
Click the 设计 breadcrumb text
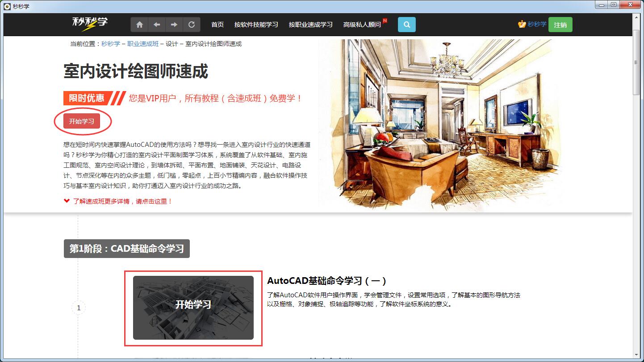point(172,44)
